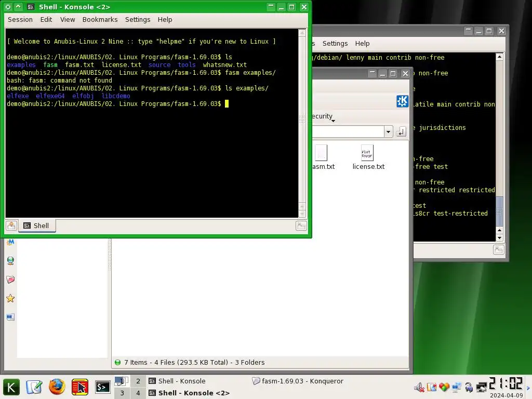
Task: Click the colorful heart tray icon
Action: click(x=444, y=387)
